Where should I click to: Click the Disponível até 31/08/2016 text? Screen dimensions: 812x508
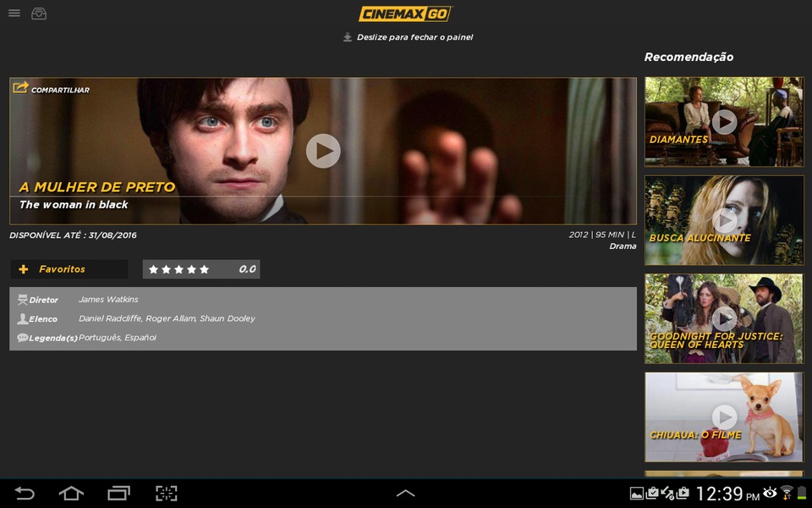click(73, 235)
